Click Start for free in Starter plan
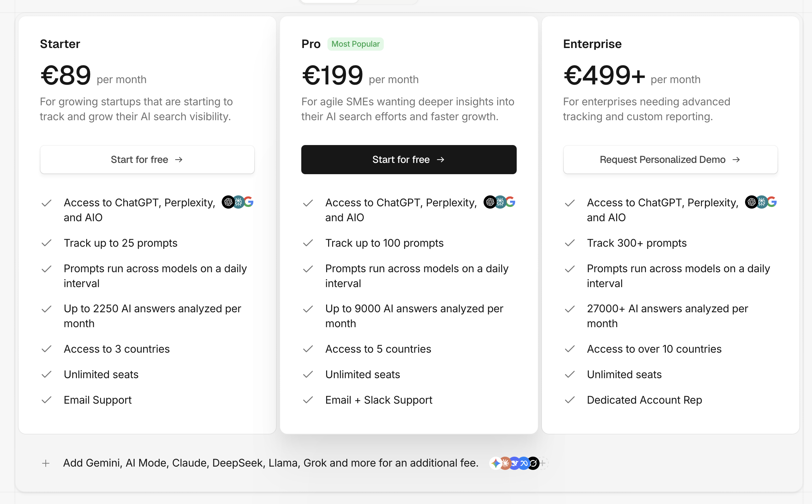The width and height of the screenshot is (812, 504). 147,159
